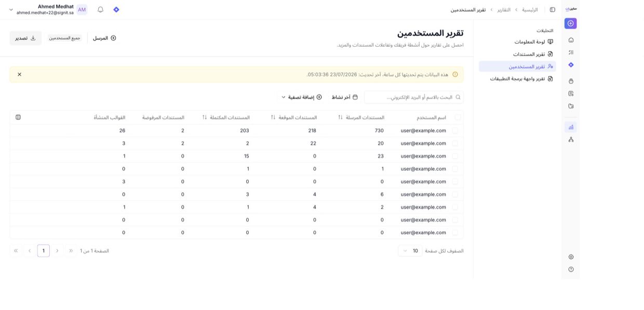Click the 15 completed documents cell
644x310 pixels.
pos(247,156)
